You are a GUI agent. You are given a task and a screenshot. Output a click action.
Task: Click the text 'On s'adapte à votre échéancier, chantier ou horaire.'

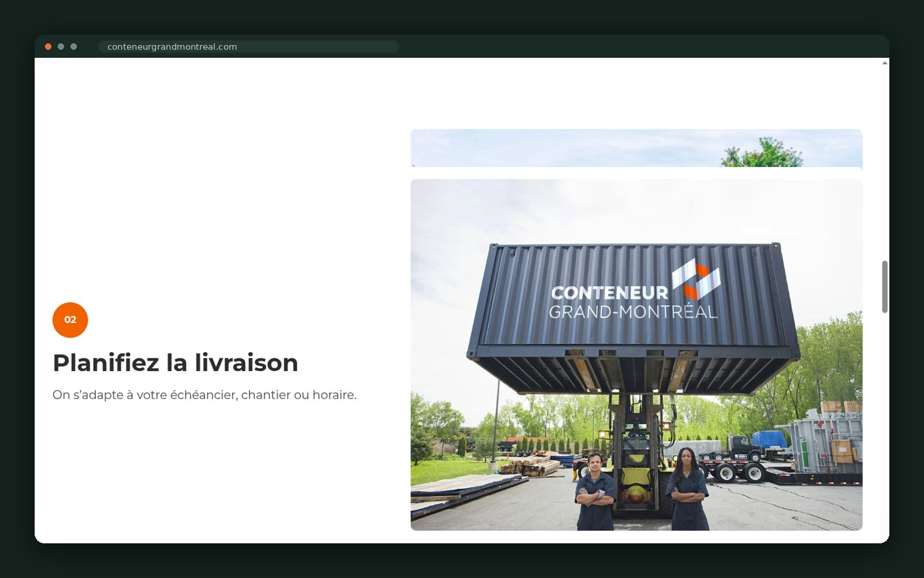click(204, 395)
